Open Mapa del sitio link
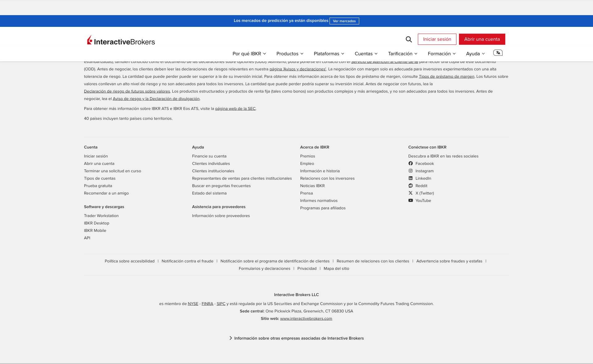 pos(336,269)
